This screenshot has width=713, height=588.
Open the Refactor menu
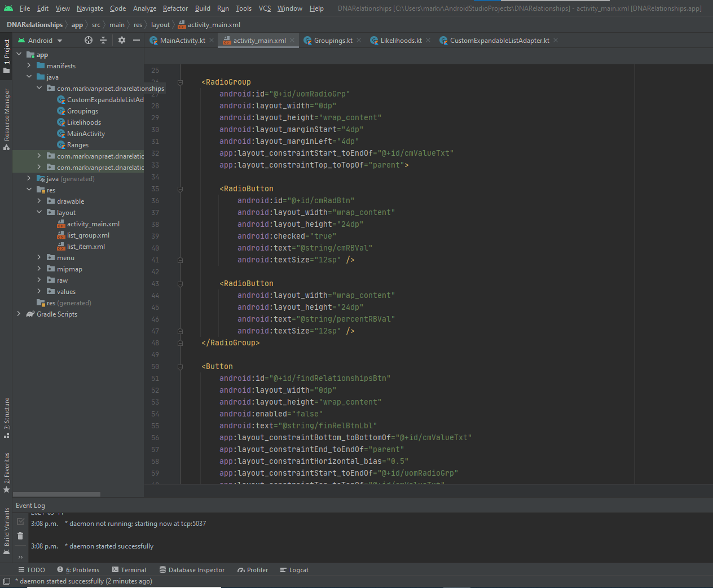(175, 8)
